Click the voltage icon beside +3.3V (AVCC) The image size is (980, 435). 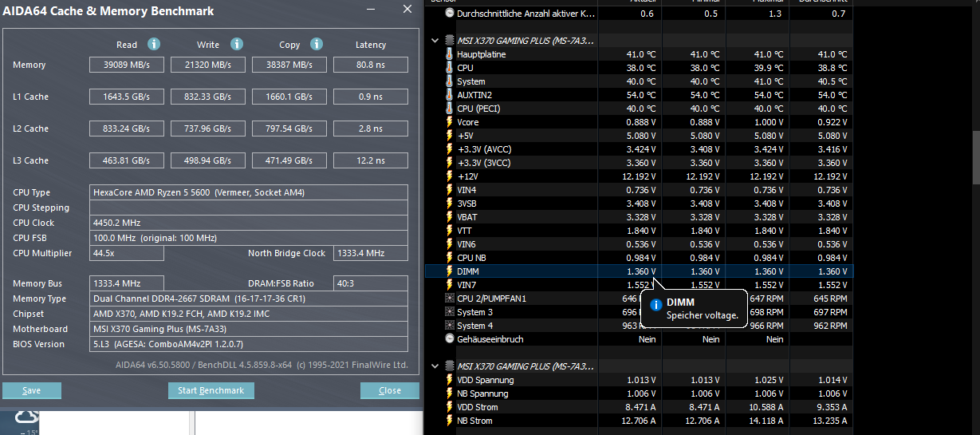(449, 149)
